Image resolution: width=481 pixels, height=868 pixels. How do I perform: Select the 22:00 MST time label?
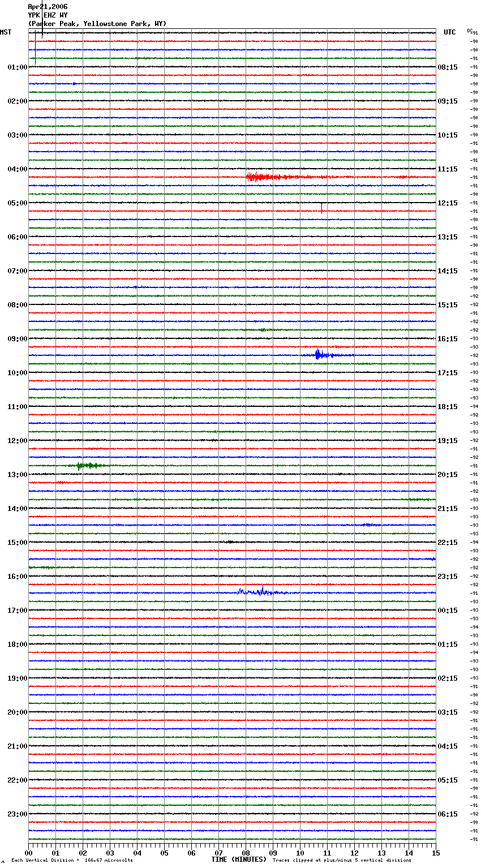[18, 780]
